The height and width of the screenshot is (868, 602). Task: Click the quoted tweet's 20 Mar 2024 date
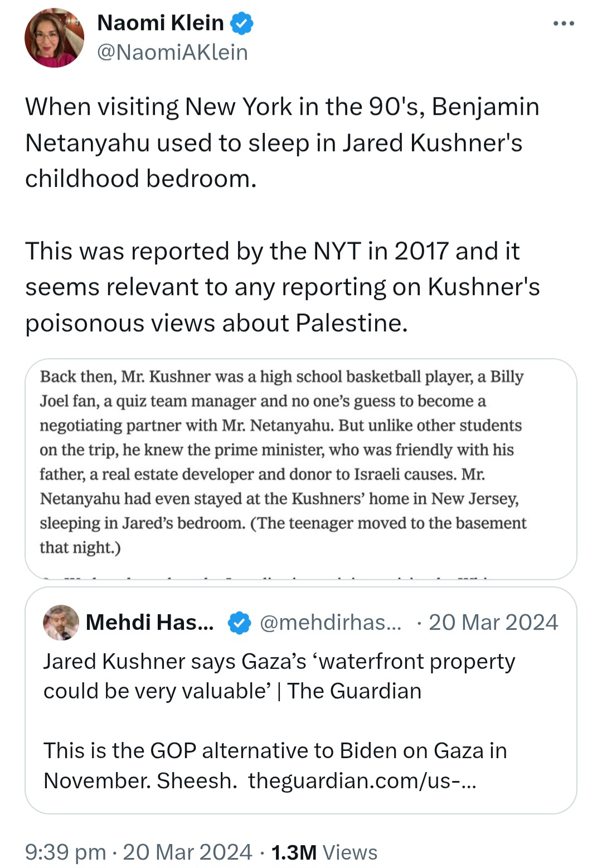tap(493, 623)
